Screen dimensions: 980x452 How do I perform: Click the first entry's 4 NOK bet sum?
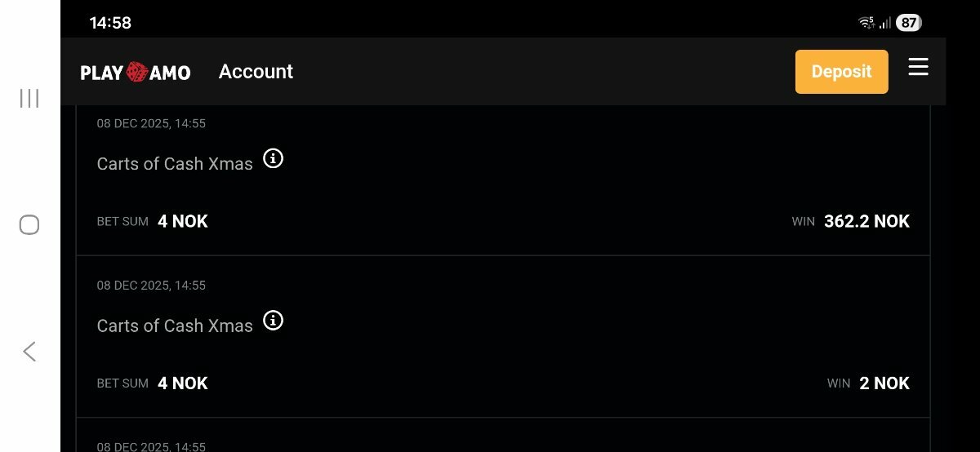pos(183,221)
